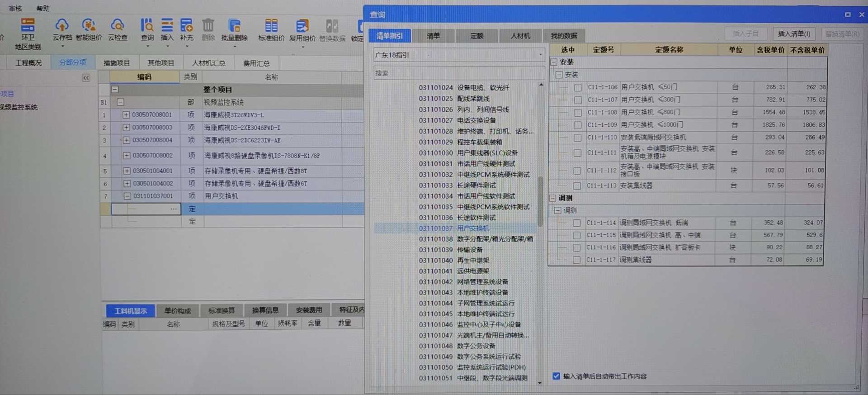Click the 搜索 search field

pyautogui.click(x=459, y=73)
